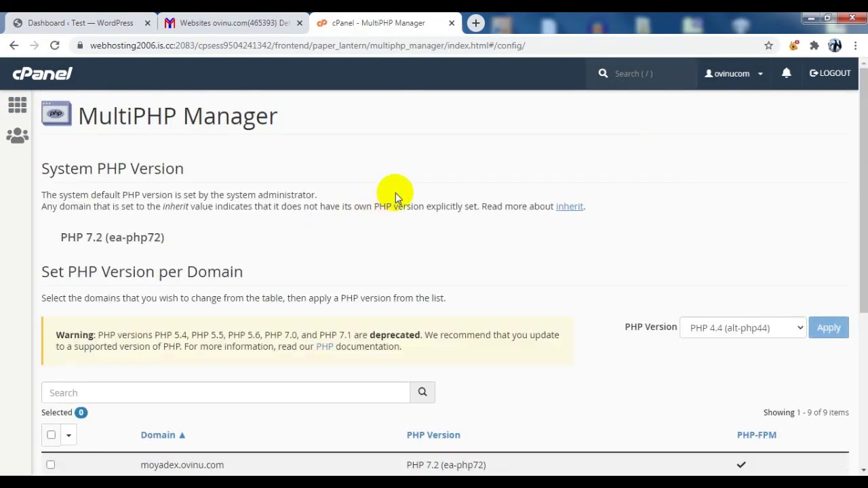Tick checkbox for moyadex.ovinu.com
868x488 pixels.
tap(50, 465)
